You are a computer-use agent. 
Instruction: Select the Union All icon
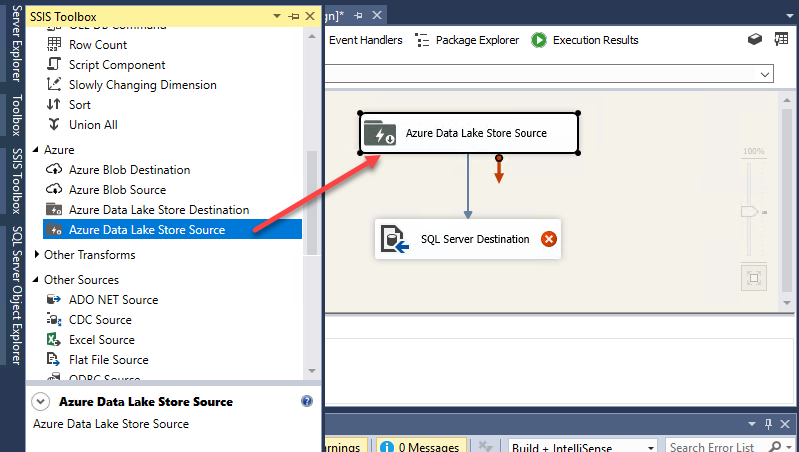[54, 124]
